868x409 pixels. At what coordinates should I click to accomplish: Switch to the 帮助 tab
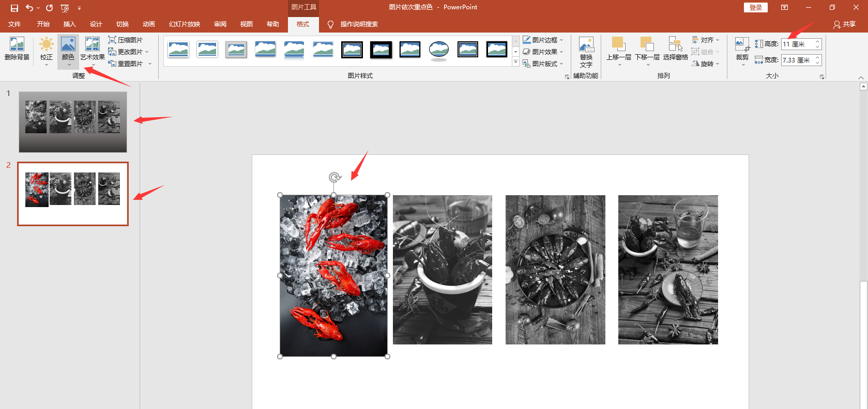click(x=273, y=24)
